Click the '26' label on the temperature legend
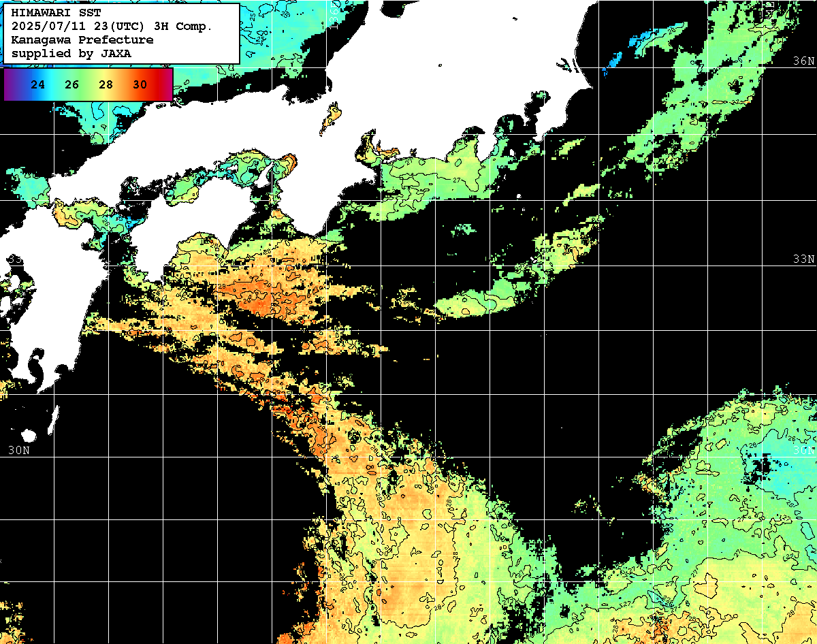This screenshot has height=644, width=817. pyautogui.click(x=72, y=84)
